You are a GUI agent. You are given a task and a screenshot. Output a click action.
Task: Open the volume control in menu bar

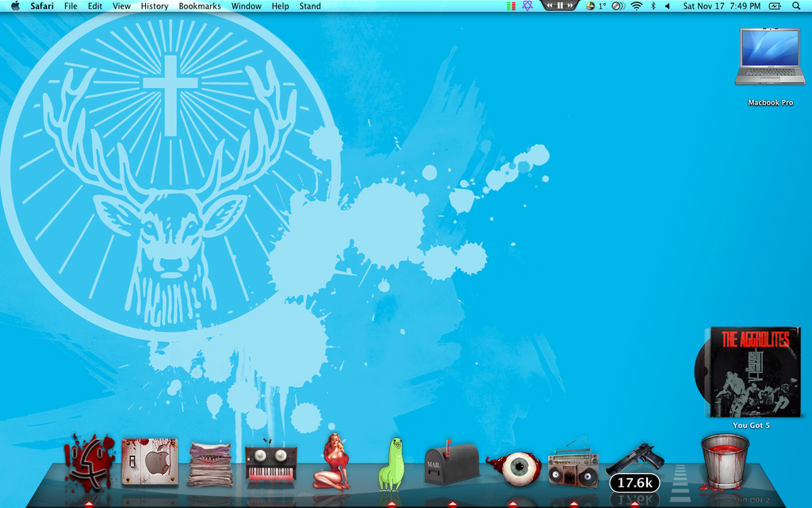(x=667, y=6)
